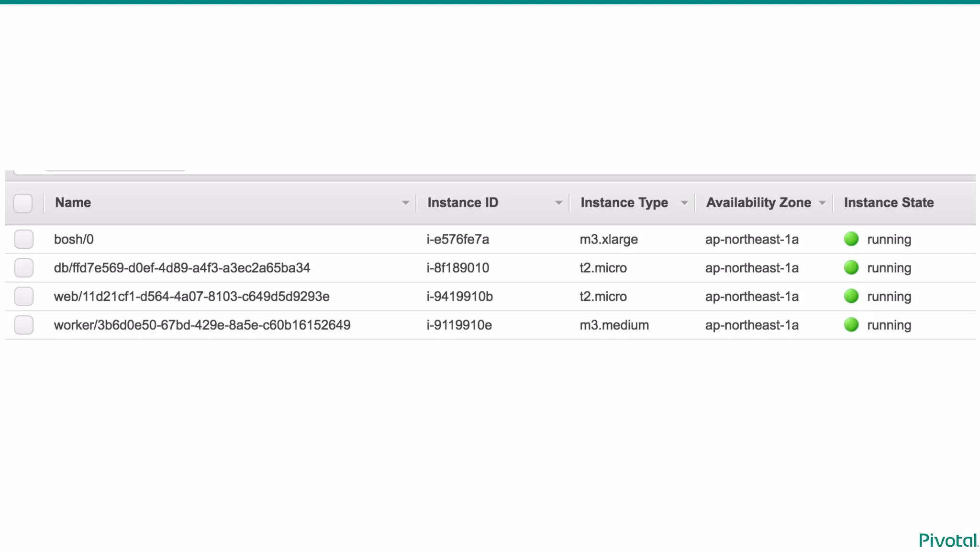The height and width of the screenshot is (551, 980).
Task: Select the db/ffd7e569 instance checkbox
Action: (x=23, y=268)
